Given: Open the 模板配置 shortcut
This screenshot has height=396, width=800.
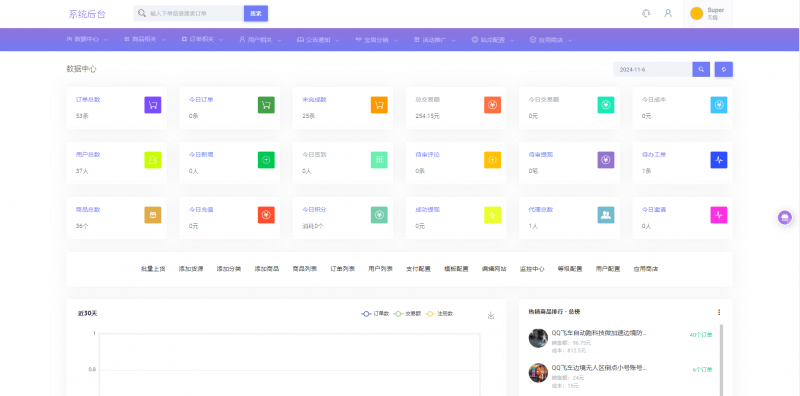Looking at the screenshot, I should (456, 269).
